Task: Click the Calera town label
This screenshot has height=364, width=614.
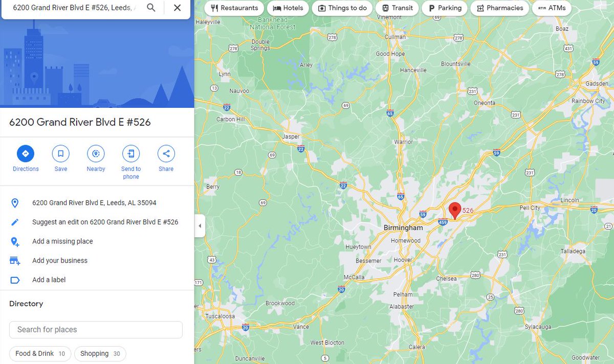Action: click(416, 347)
